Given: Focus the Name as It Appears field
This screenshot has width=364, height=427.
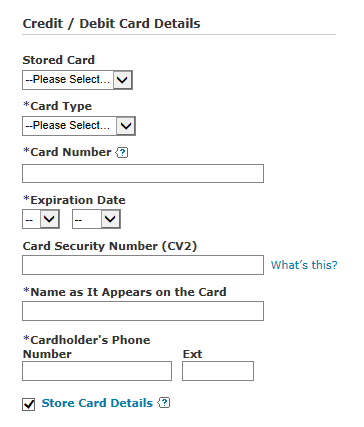Looking at the screenshot, I should click(x=143, y=311).
